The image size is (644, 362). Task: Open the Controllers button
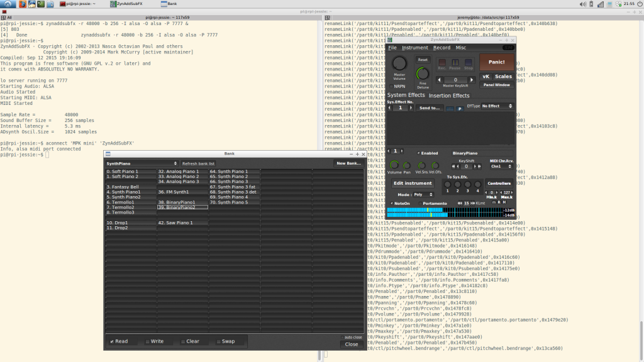[499, 183]
